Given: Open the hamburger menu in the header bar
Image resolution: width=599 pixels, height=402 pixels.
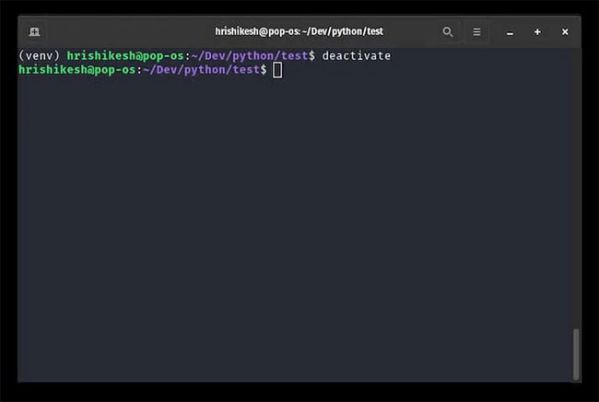Looking at the screenshot, I should point(476,32).
